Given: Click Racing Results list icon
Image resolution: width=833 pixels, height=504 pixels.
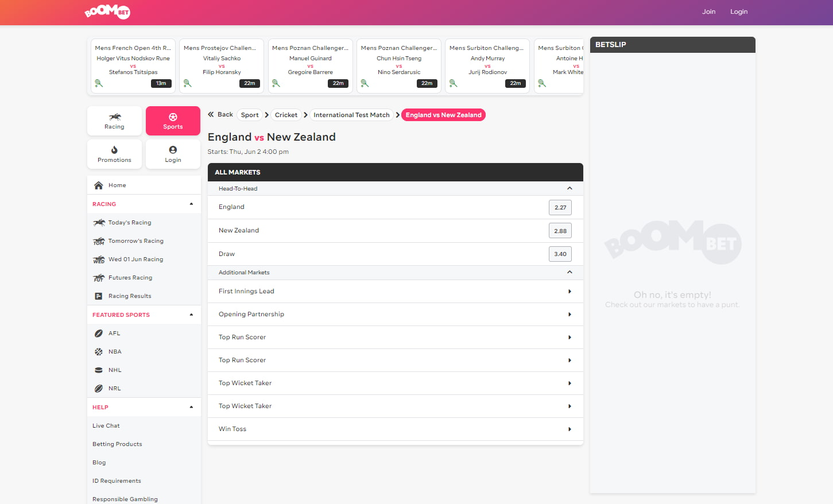Looking at the screenshot, I should click(x=99, y=296).
